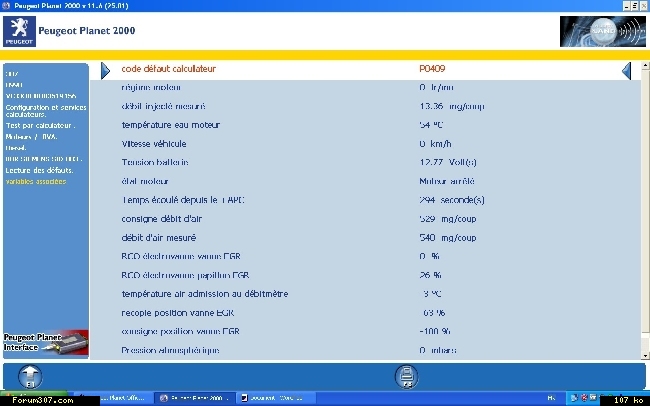
Task: Click the red system tray icon
Action: (584, 398)
